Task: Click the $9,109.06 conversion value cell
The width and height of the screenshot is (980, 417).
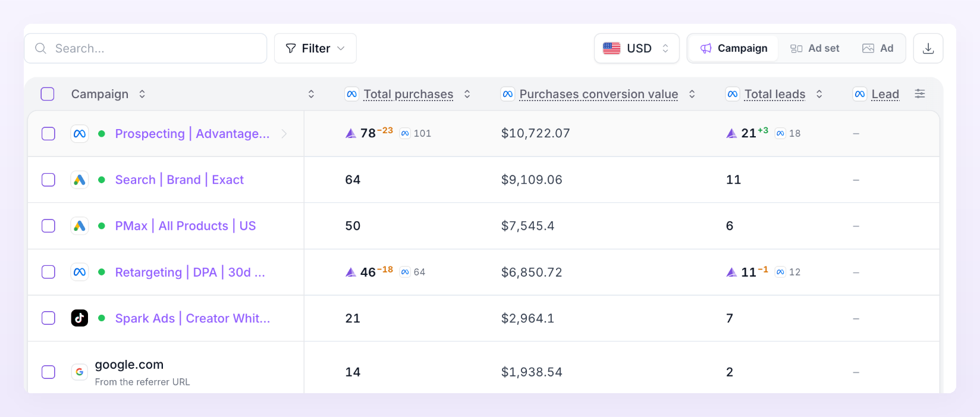Action: 532,180
